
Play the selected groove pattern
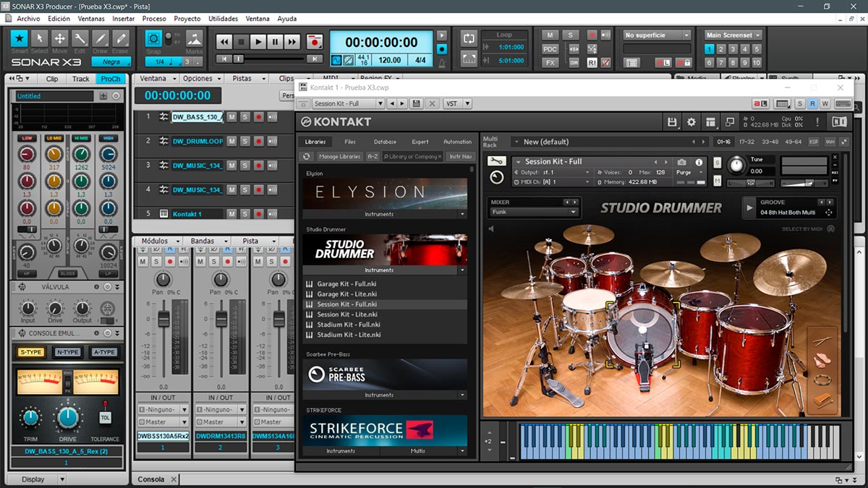coord(749,208)
